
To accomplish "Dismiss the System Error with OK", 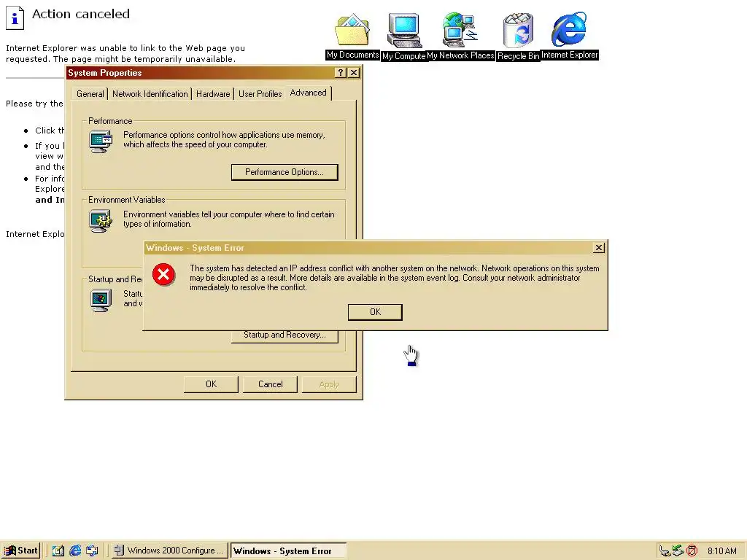I will point(375,312).
